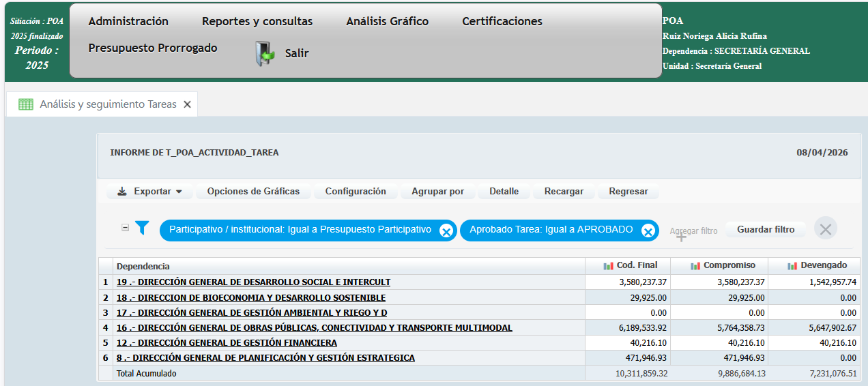Click the Salir exit door icon

coord(264,53)
